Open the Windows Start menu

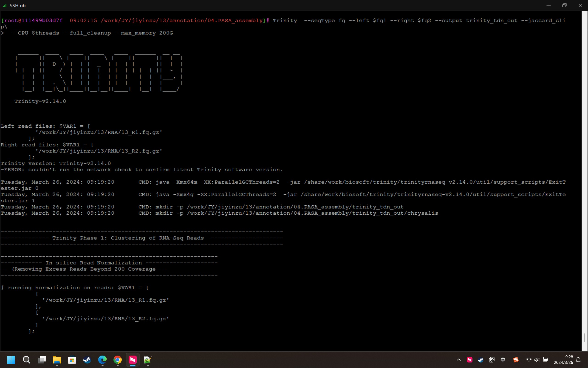click(11, 359)
